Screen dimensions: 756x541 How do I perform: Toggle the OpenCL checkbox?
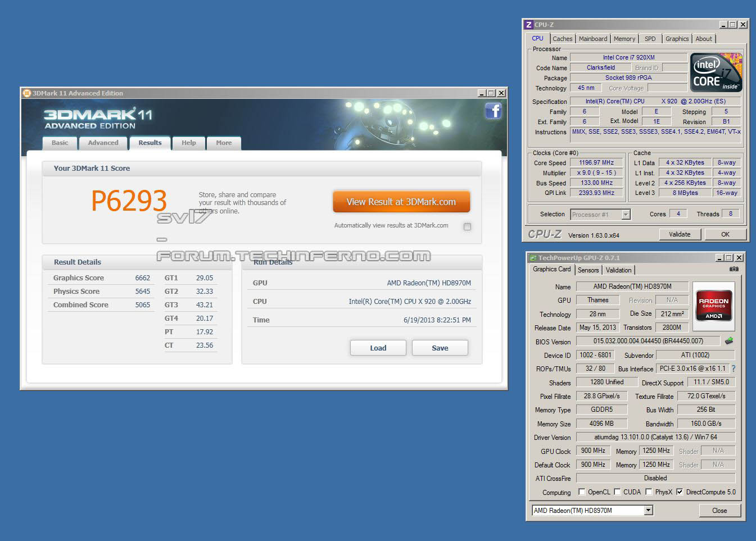point(582,492)
